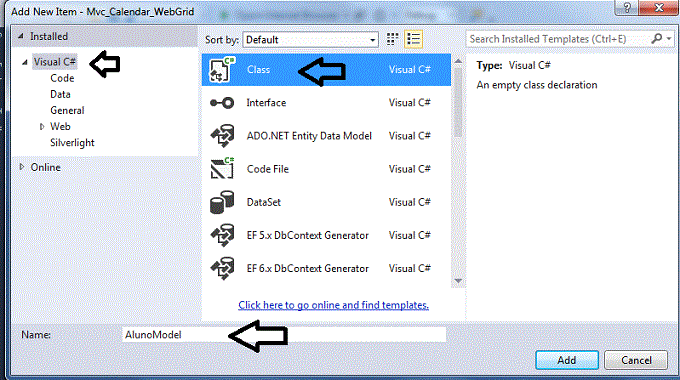Click the search magnifier icon
Screen dimensions: 680x380
click(657, 39)
